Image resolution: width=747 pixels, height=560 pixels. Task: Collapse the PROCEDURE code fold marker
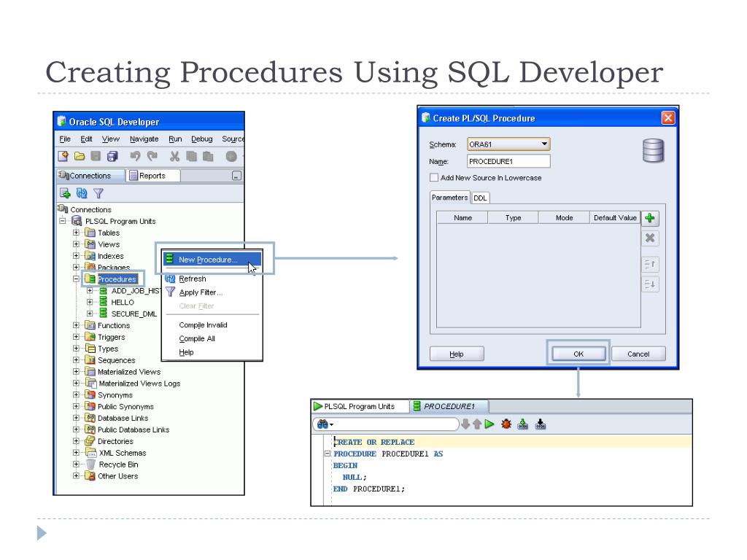coord(328,454)
